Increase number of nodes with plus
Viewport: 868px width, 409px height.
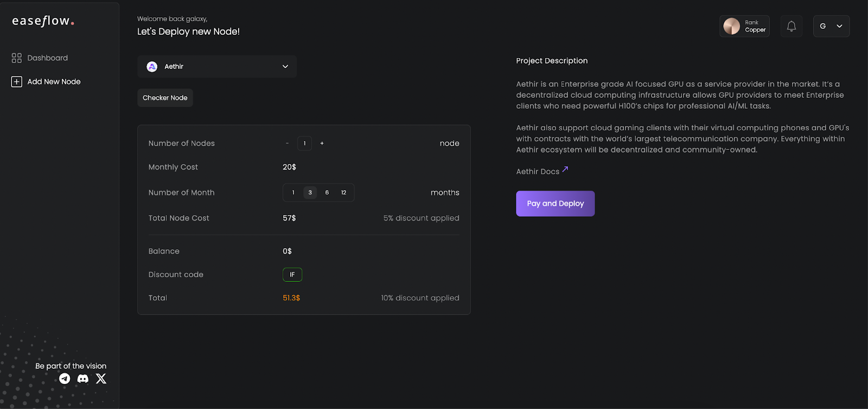(x=322, y=143)
